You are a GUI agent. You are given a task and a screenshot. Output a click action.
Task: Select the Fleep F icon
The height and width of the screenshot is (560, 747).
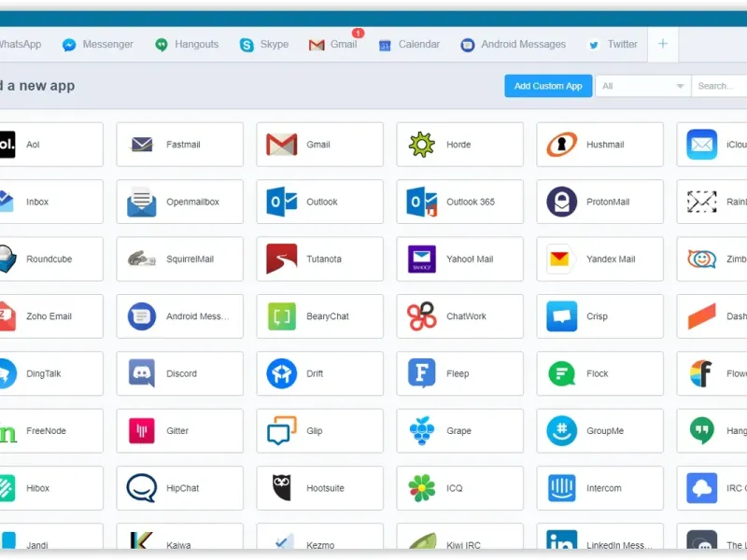tap(422, 373)
